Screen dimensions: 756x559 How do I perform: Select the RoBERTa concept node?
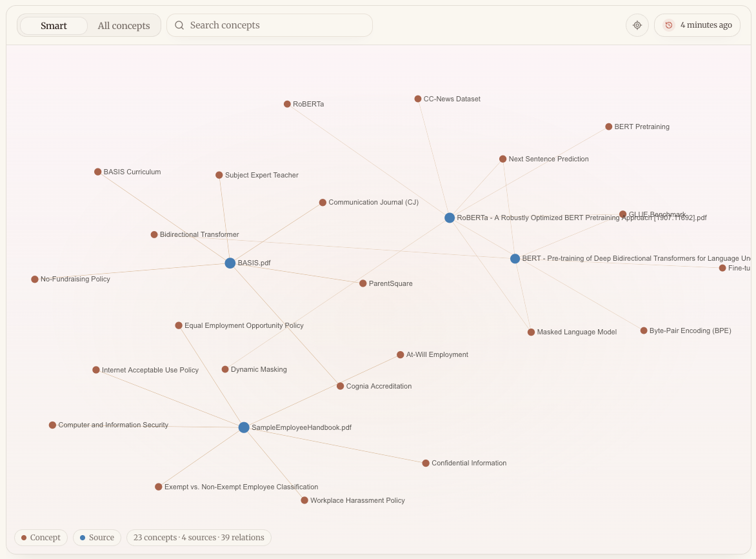click(x=287, y=104)
